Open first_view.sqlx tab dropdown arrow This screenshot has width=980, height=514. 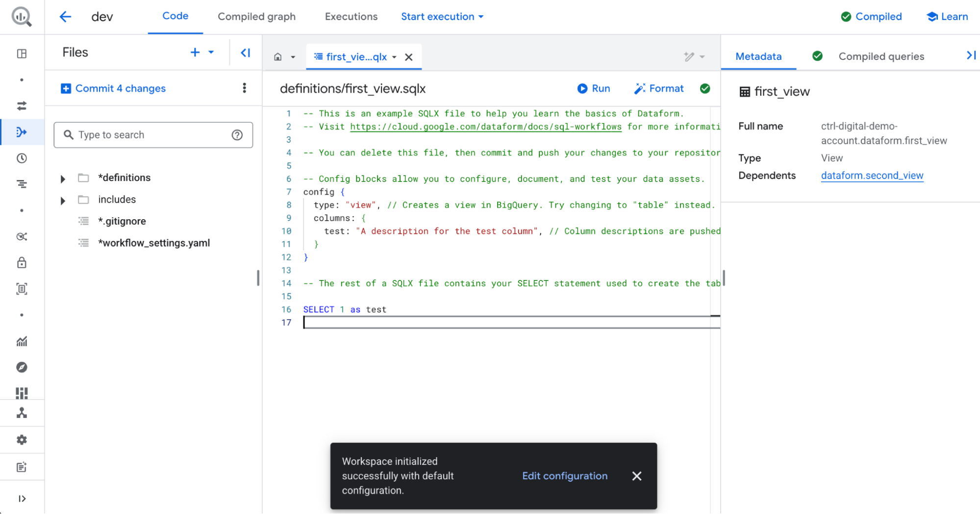point(394,57)
